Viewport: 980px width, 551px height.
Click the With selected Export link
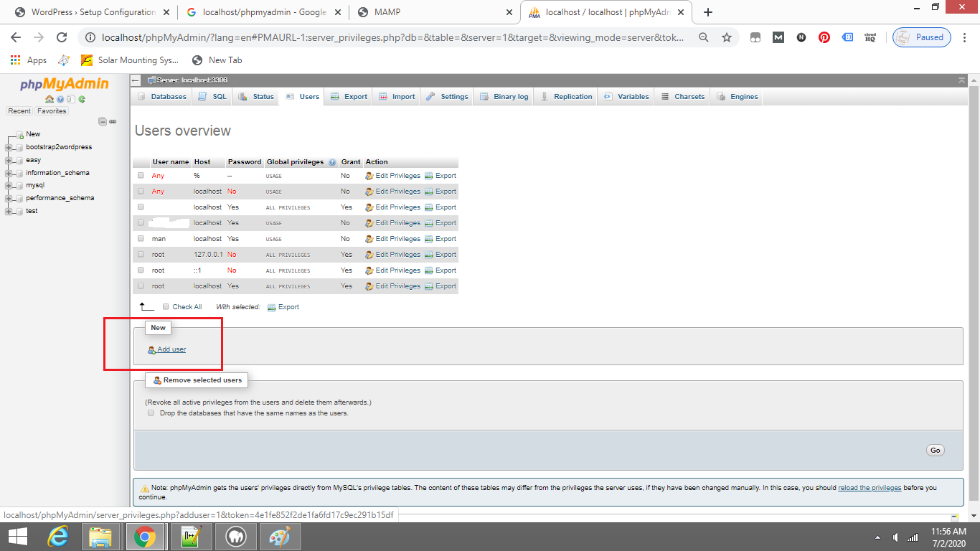(283, 307)
